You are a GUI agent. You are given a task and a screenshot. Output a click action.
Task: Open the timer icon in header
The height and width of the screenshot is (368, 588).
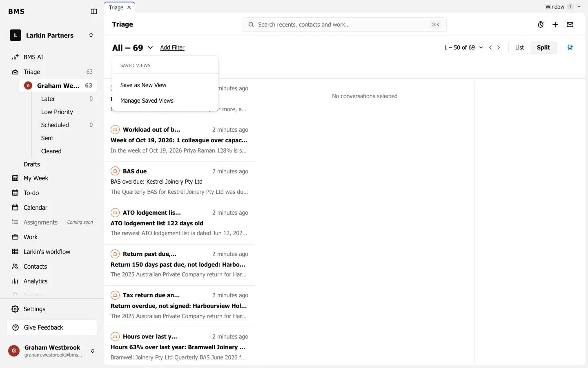[541, 25]
